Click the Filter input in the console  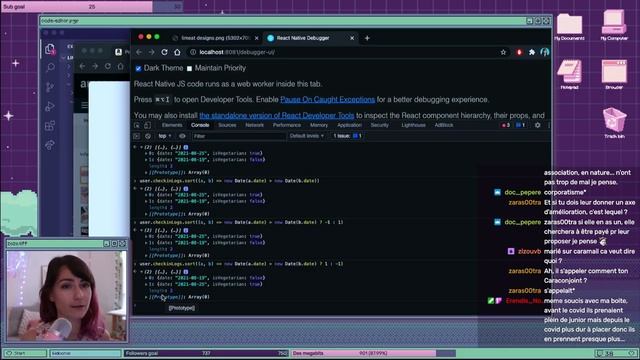click(239, 136)
